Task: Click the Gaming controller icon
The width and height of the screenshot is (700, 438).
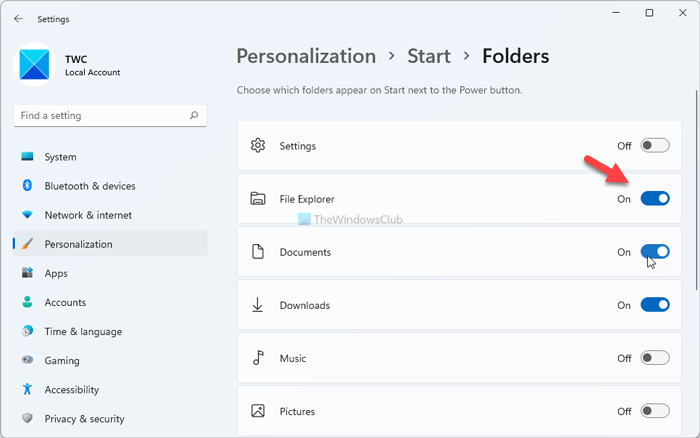Action: tap(27, 361)
